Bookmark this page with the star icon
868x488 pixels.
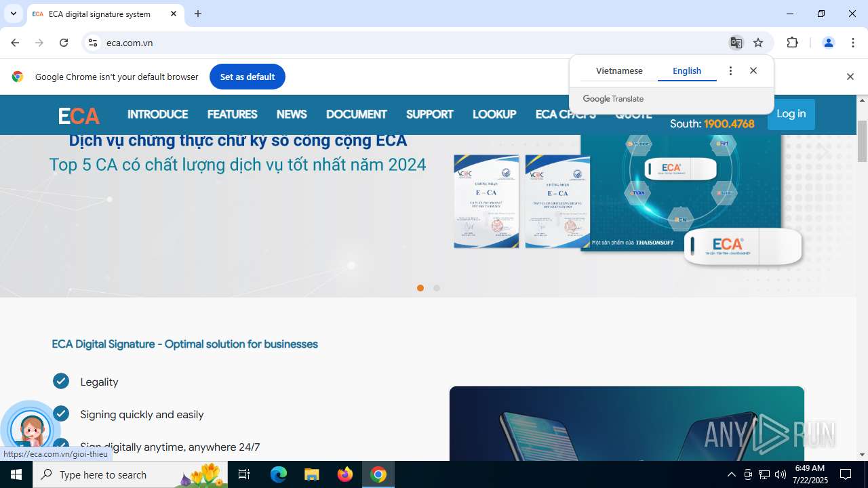coord(758,43)
